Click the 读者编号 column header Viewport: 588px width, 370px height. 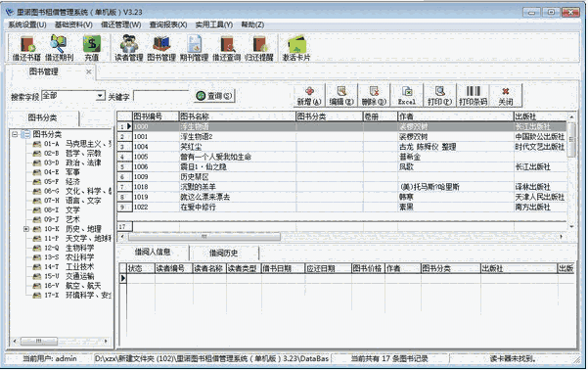tap(173, 268)
